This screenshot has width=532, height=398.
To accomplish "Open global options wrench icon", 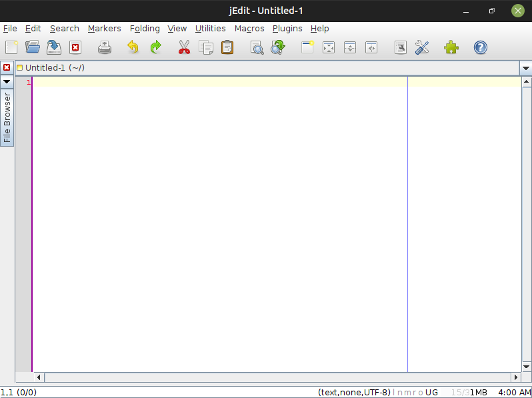I will point(422,47).
